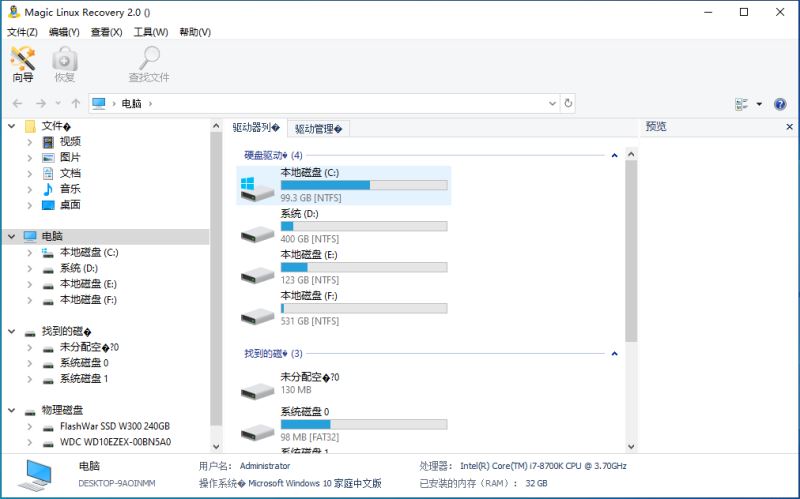
Task: Select the 本地磁盘 (E:) drive icon in list
Action: click(257, 275)
